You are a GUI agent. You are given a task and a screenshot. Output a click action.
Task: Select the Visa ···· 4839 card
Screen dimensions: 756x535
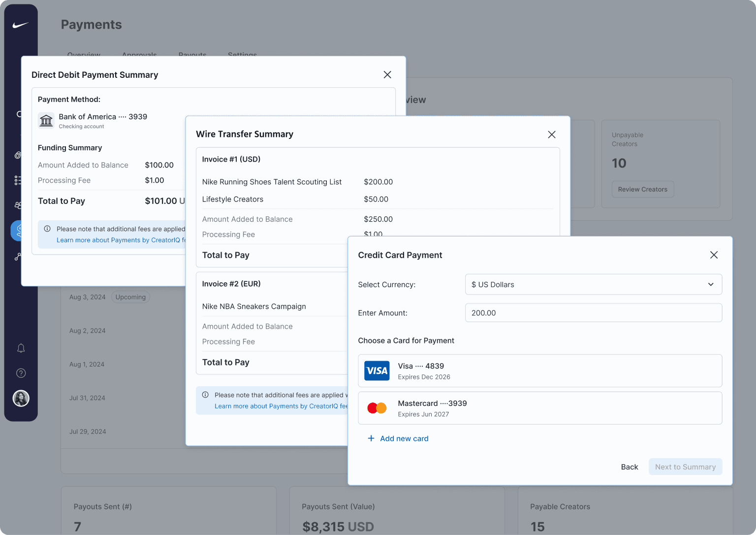(x=540, y=371)
